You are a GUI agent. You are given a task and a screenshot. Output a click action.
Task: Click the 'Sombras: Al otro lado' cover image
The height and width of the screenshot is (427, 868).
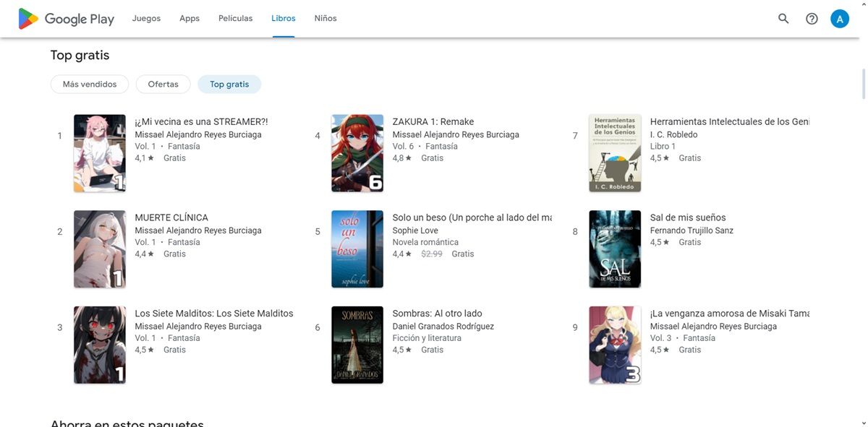coord(357,345)
